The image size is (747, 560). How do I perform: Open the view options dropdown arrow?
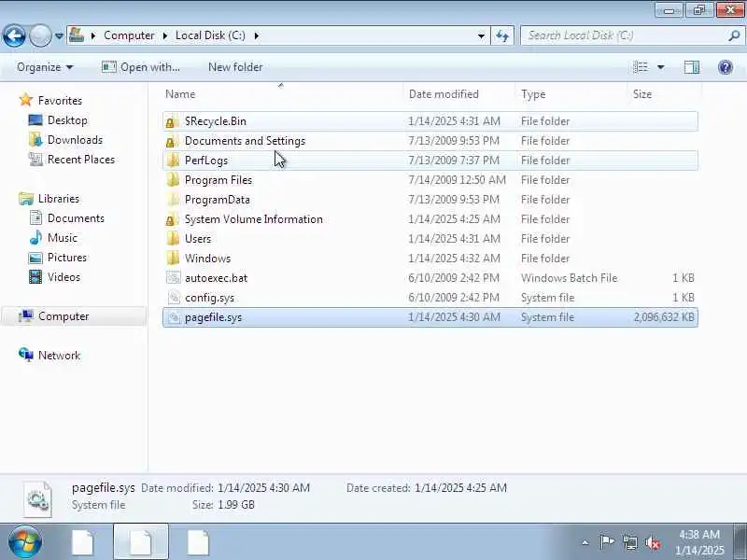pos(661,67)
